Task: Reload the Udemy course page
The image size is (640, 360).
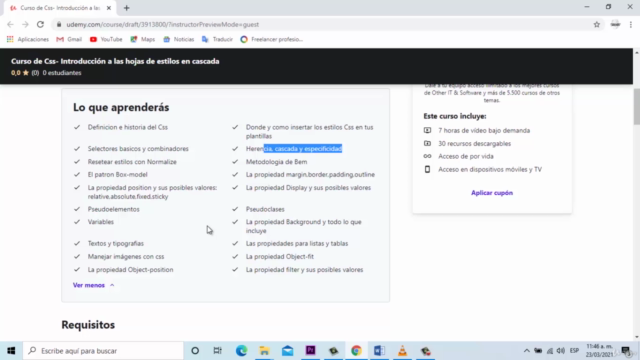Action: click(x=40, y=24)
